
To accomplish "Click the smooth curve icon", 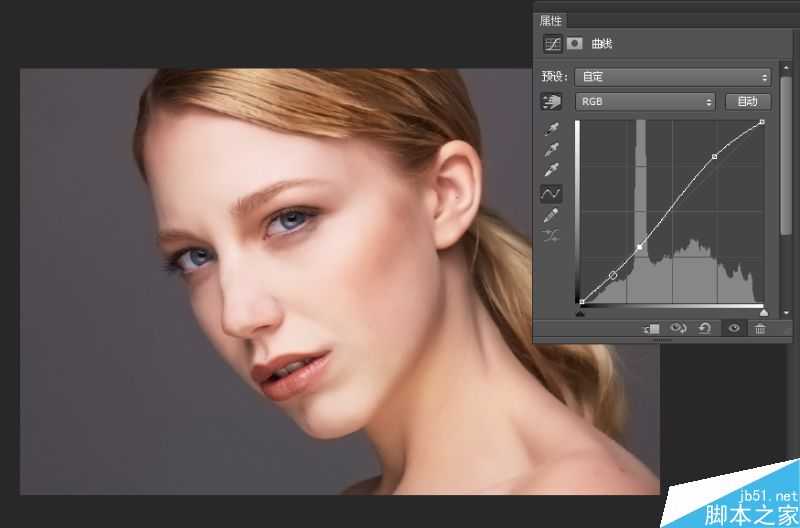I will pyautogui.click(x=551, y=237).
